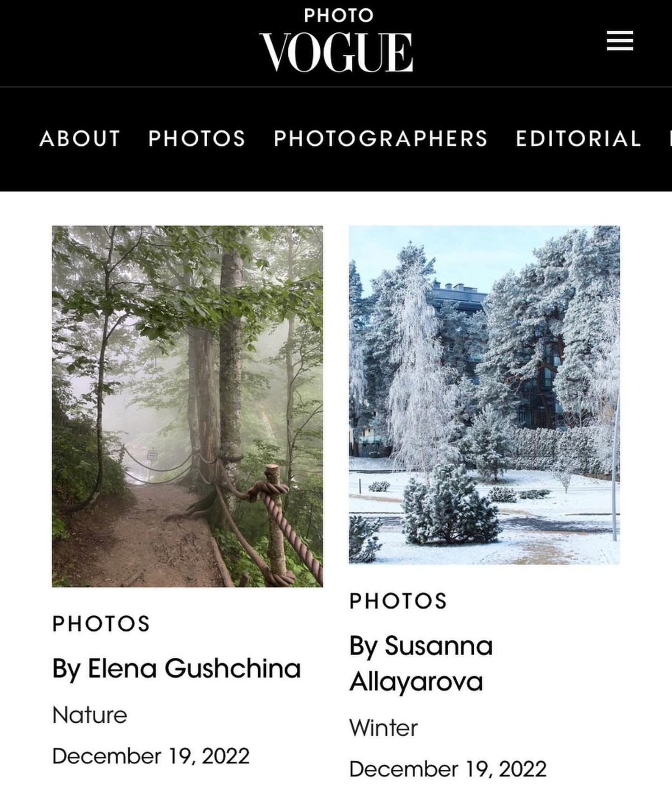Open the Editorial section
The width and height of the screenshot is (672, 795).
(x=578, y=138)
